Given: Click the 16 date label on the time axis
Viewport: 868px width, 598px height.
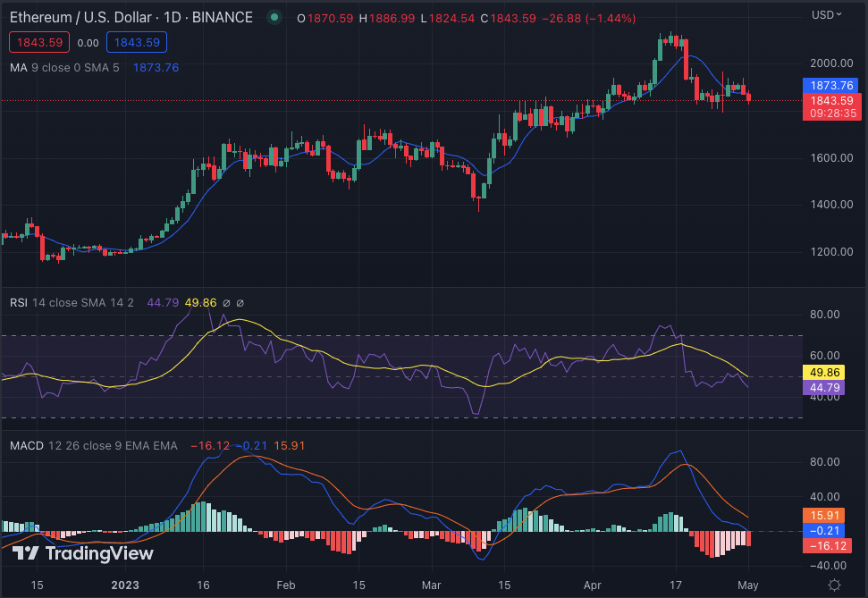Looking at the screenshot, I should 203,585.
